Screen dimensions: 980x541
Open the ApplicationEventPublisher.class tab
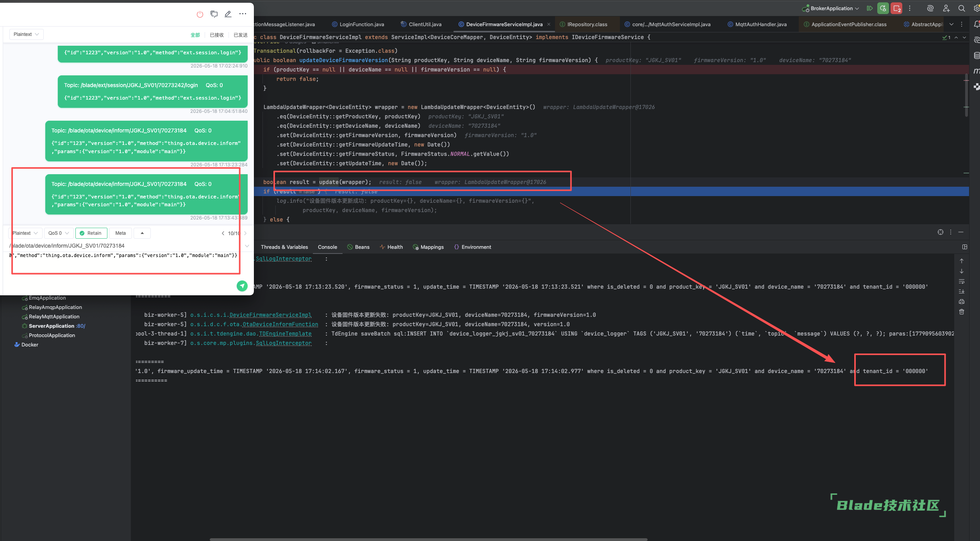845,24
